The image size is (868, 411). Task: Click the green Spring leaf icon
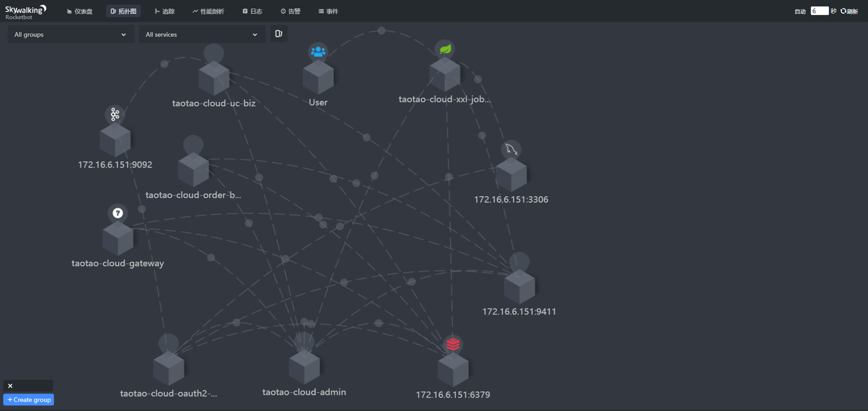coord(445,49)
